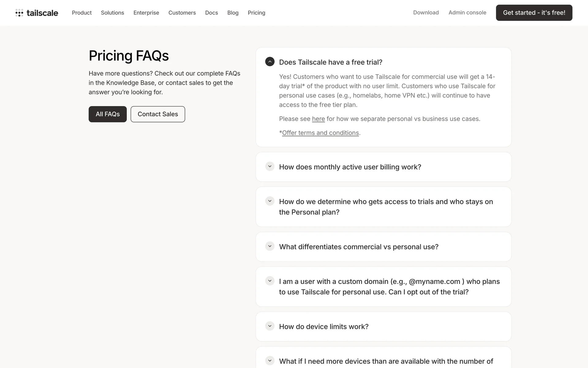Click chevron for more devices question
The height and width of the screenshot is (368, 588).
tap(270, 361)
